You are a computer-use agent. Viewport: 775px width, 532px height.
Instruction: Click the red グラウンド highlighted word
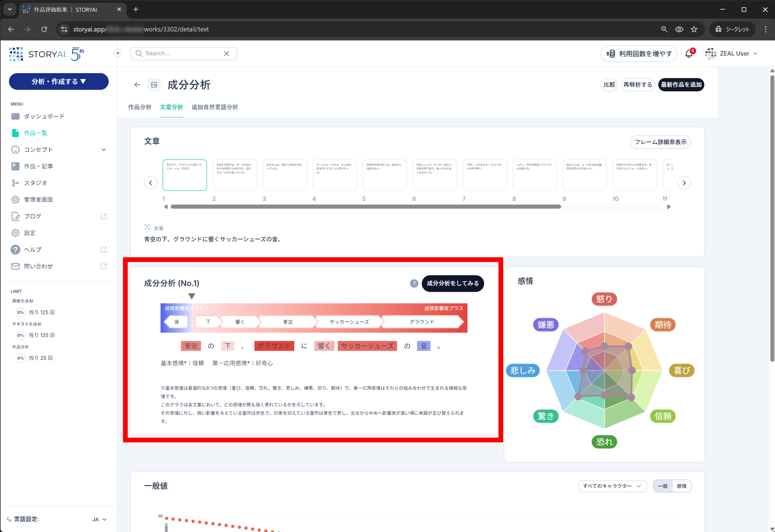pyautogui.click(x=274, y=346)
